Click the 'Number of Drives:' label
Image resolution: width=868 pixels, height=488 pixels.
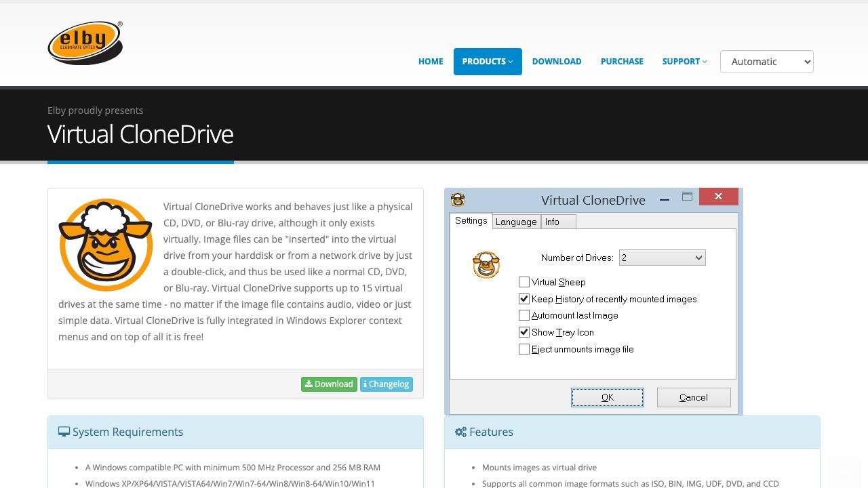(577, 258)
